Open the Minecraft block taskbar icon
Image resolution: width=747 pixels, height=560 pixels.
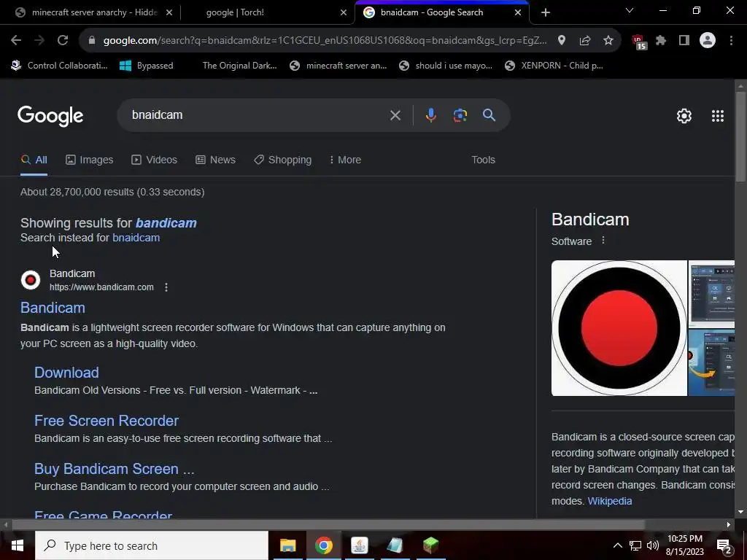pos(430,545)
